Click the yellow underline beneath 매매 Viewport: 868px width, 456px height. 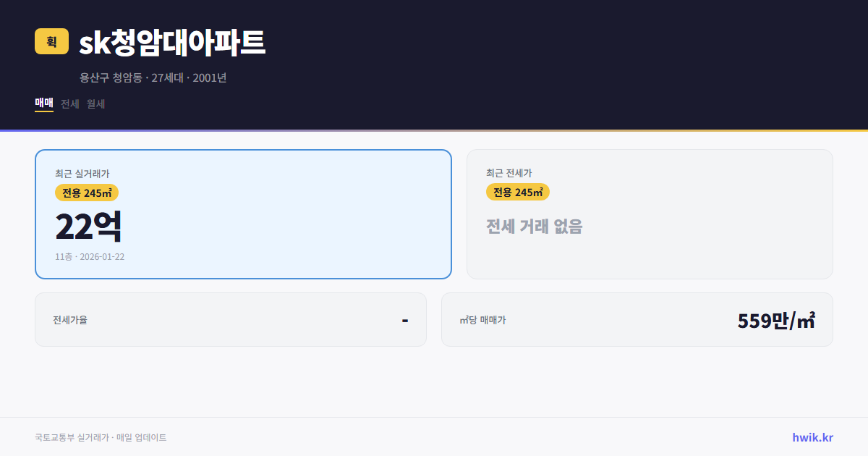click(x=43, y=114)
